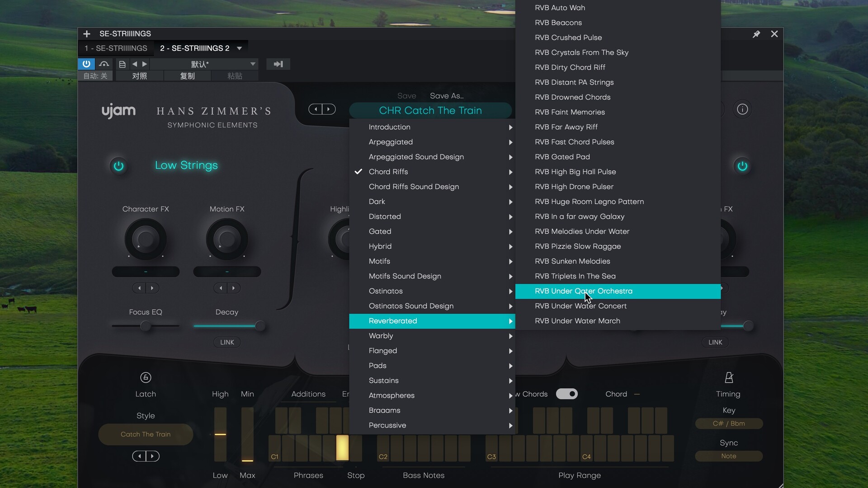
Task: Click 复制 copy button
Action: point(187,76)
